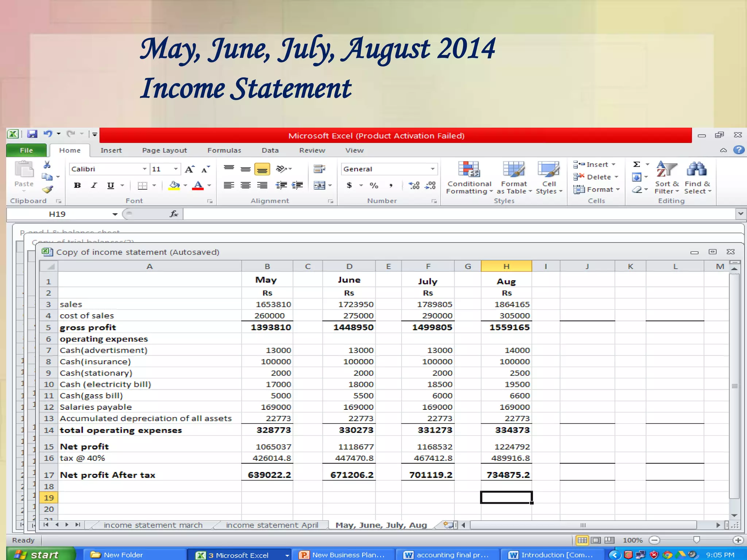Click the Cut scissors icon

coord(47,165)
